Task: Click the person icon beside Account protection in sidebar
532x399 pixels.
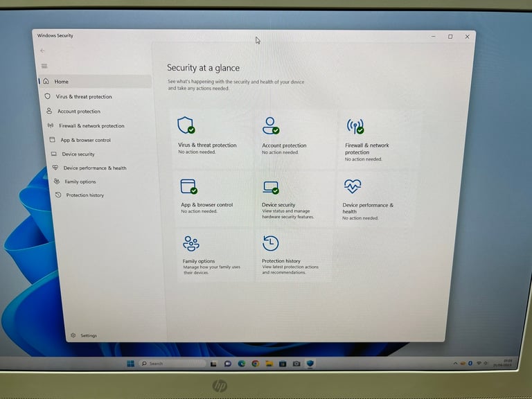Action: click(49, 111)
